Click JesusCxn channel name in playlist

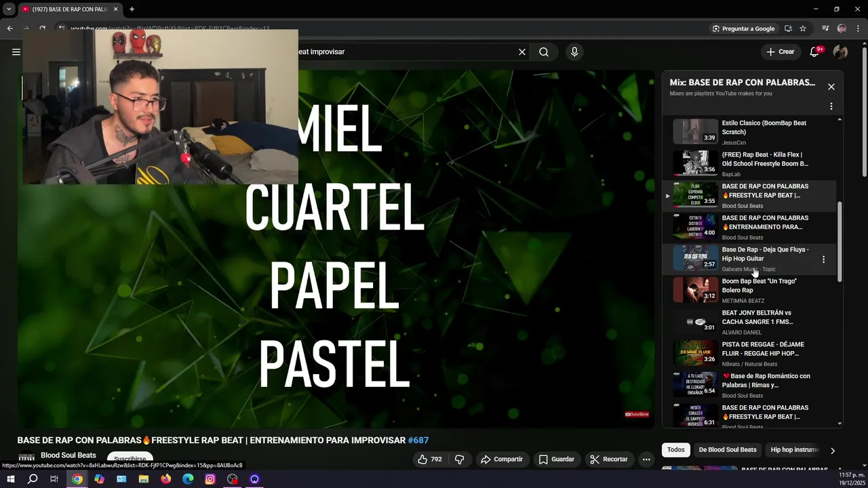coord(734,143)
